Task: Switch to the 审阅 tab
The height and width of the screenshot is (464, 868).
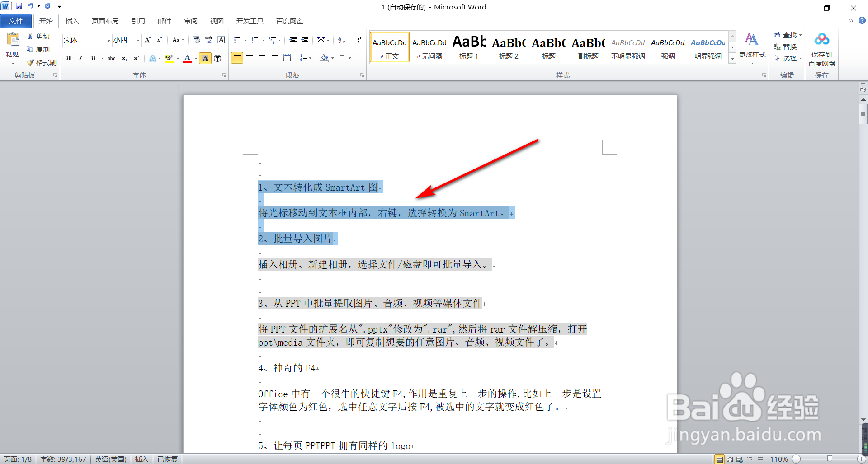Action: click(x=190, y=21)
